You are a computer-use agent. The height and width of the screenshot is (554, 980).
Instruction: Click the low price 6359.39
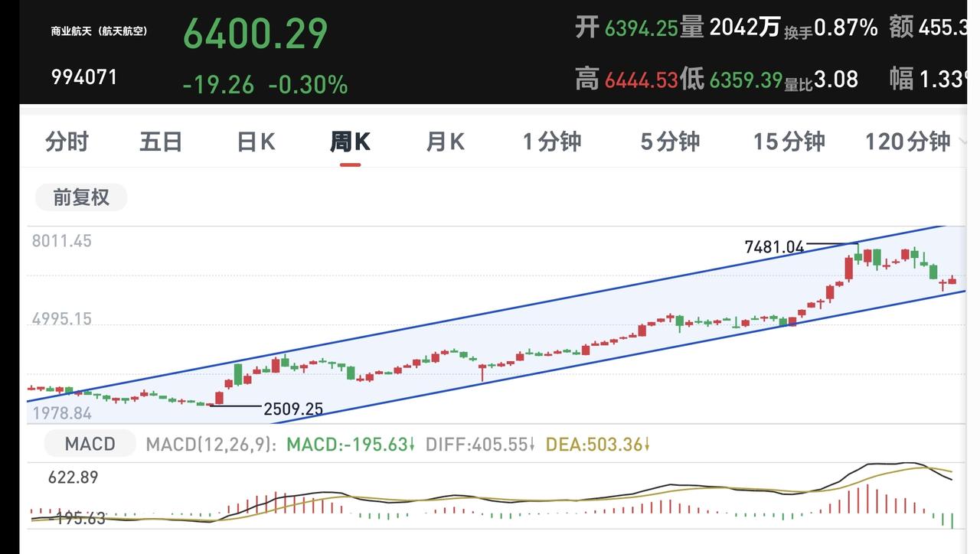(x=746, y=80)
